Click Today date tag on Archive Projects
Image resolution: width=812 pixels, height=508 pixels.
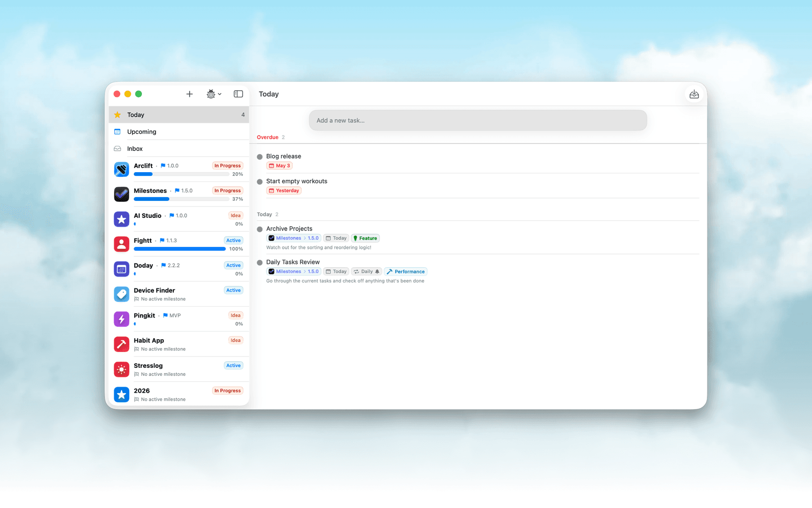tap(336, 238)
